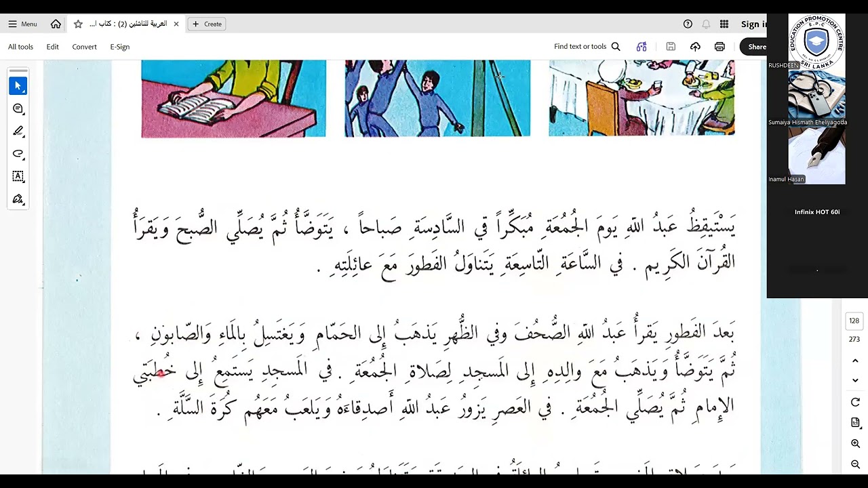Click Sign in
Image resolution: width=868 pixels, height=488 pixels.
pos(753,24)
